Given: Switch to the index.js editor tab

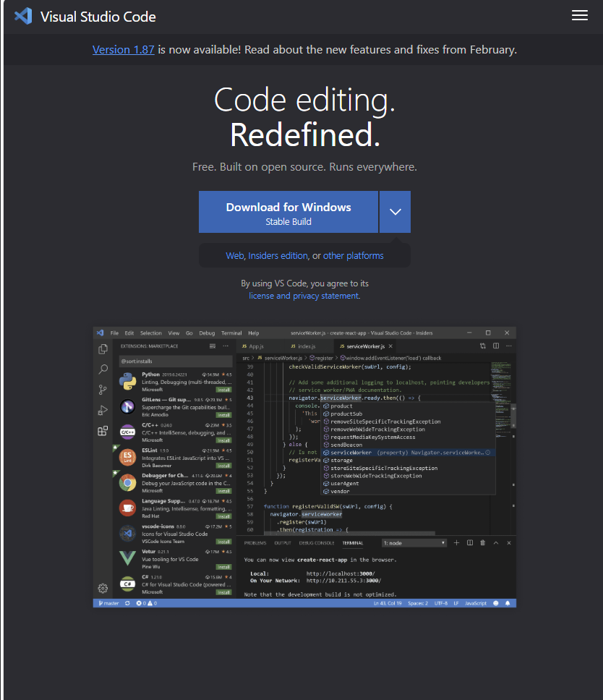Looking at the screenshot, I should click(x=307, y=346).
